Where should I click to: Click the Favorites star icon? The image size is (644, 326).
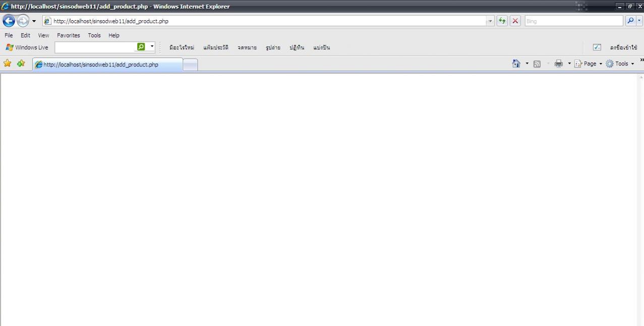8,63
